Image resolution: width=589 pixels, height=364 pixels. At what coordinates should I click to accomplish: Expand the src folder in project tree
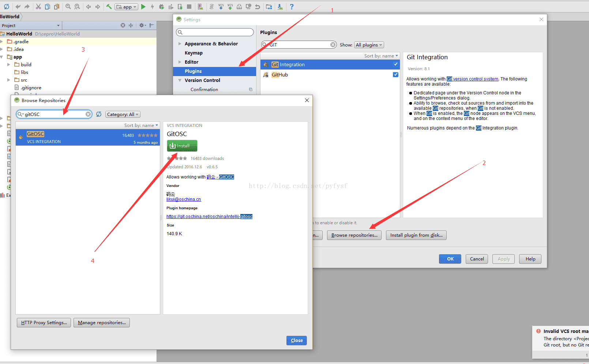9,80
